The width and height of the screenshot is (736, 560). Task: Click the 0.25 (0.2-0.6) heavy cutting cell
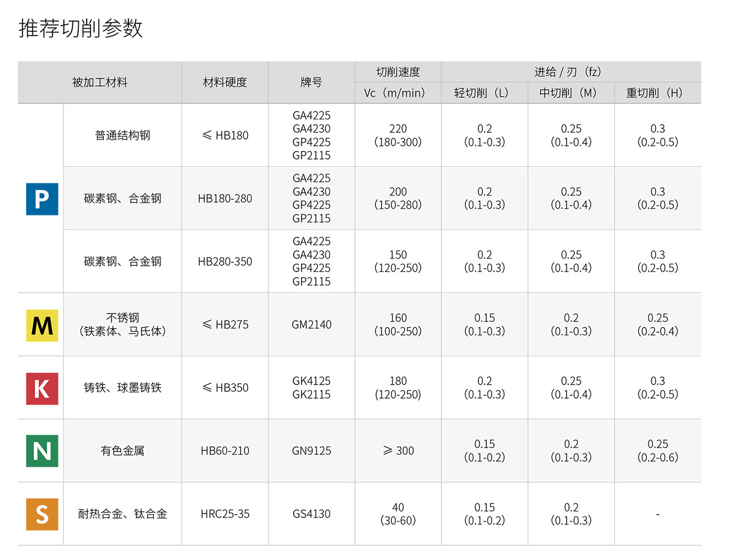point(658,451)
